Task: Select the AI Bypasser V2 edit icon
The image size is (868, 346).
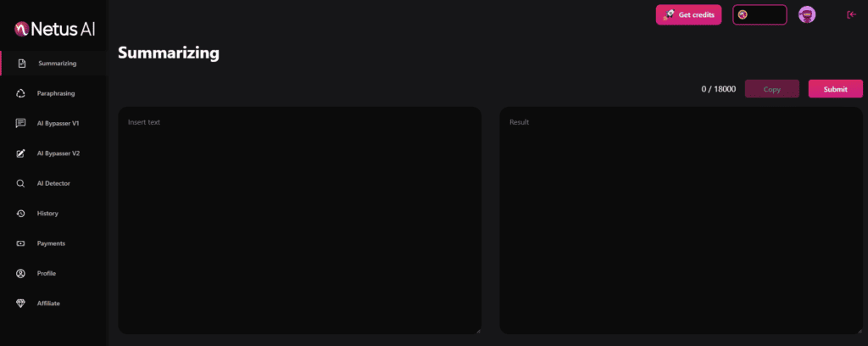Action: [x=21, y=153]
